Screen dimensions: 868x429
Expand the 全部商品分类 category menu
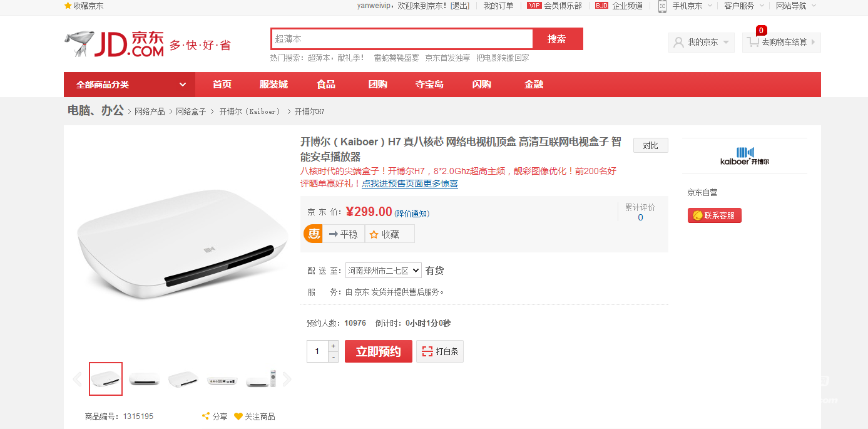click(130, 85)
